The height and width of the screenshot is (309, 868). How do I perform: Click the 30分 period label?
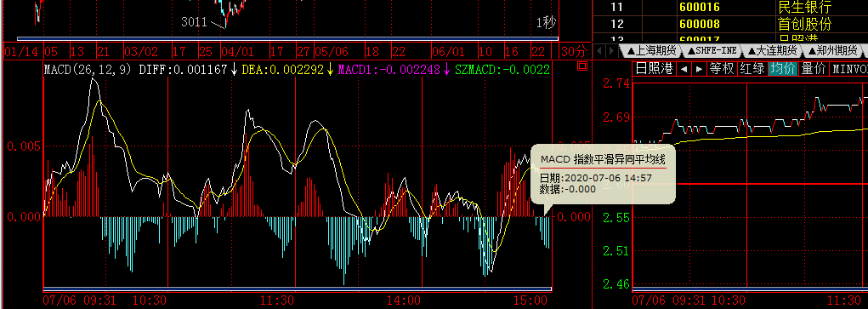tap(573, 52)
